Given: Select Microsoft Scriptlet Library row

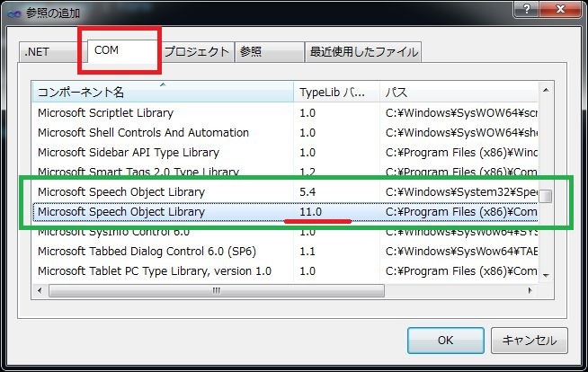Looking at the screenshot, I should tap(285, 112).
